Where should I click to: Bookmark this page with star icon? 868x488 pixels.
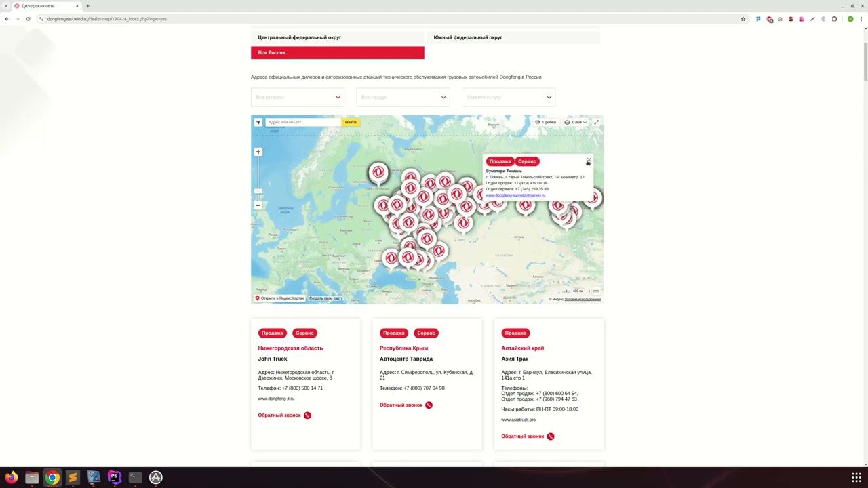pyautogui.click(x=743, y=19)
